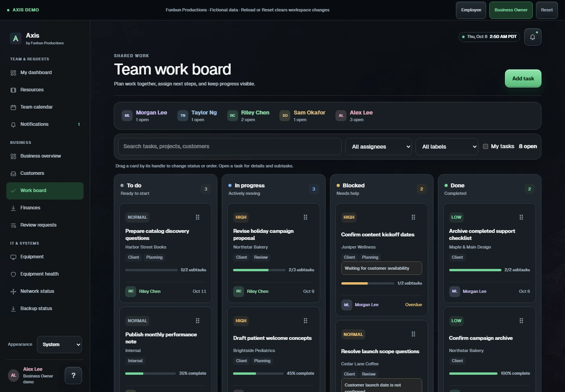Open My dashboard page
Screen dimensions: 565x392
(x=45, y=73)
